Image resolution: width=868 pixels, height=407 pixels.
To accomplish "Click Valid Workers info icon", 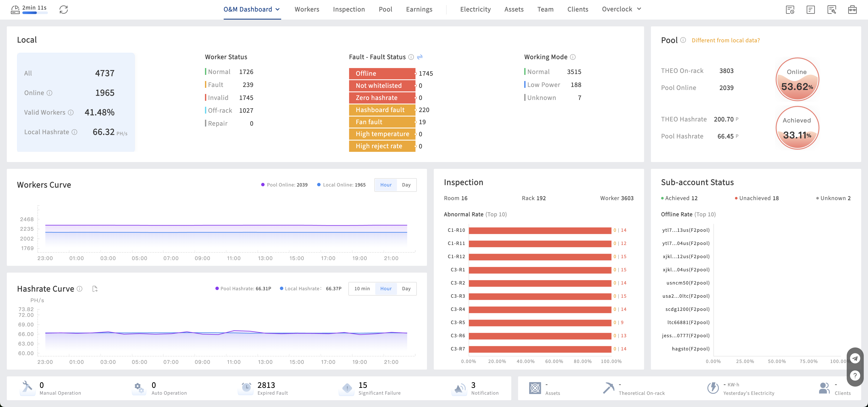I will click(71, 112).
